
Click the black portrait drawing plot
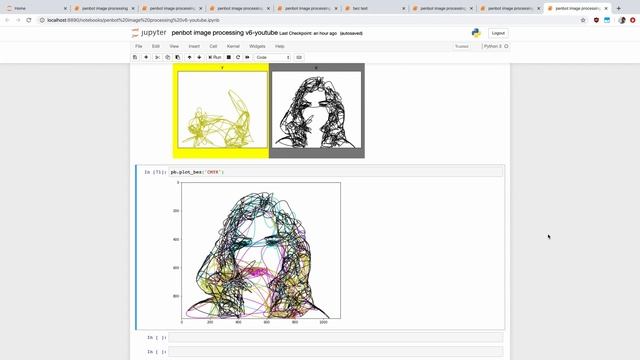[x=317, y=111]
